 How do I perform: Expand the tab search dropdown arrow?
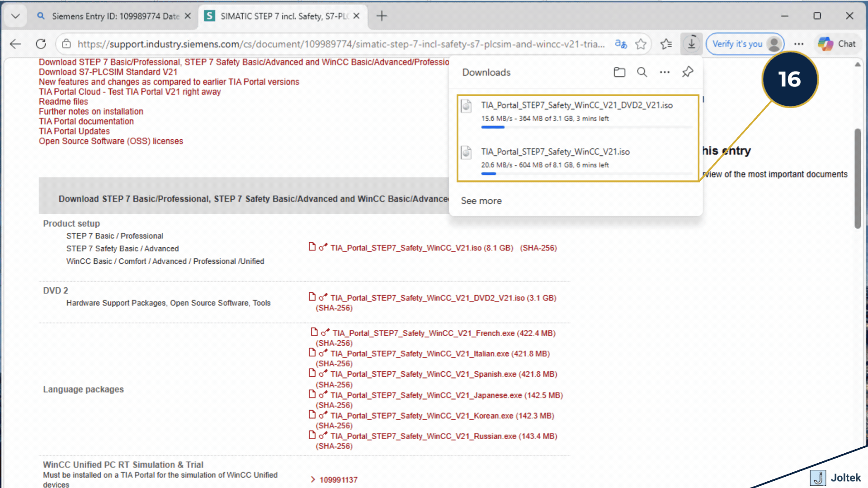[15, 16]
